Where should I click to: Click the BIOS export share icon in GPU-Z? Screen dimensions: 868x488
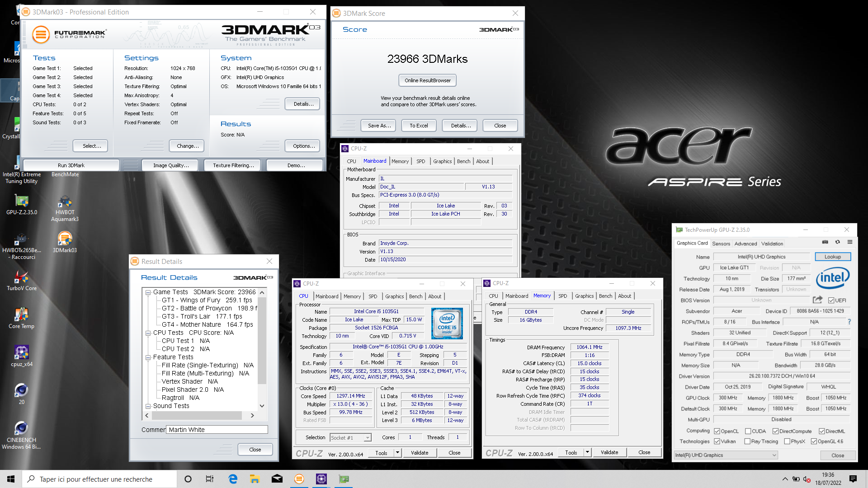coord(817,300)
